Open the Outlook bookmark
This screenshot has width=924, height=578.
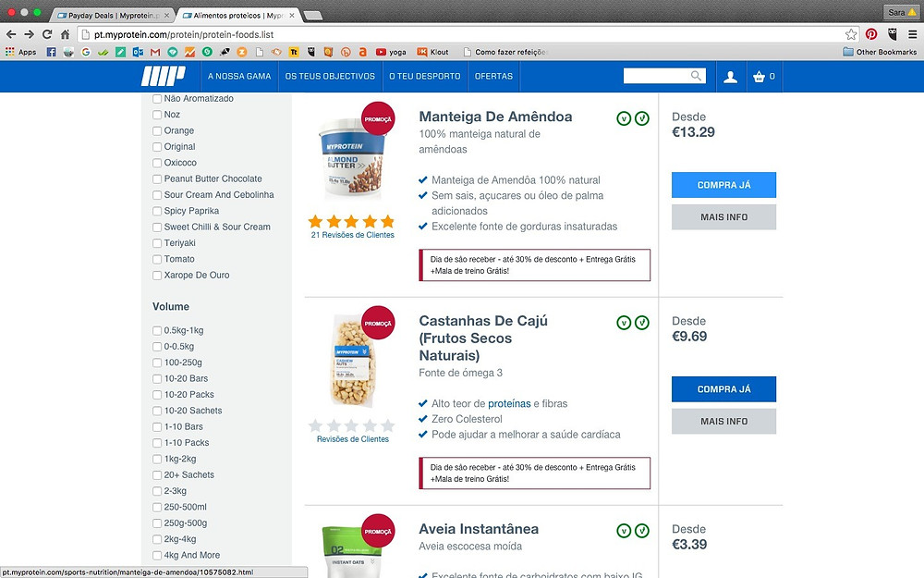click(138, 52)
